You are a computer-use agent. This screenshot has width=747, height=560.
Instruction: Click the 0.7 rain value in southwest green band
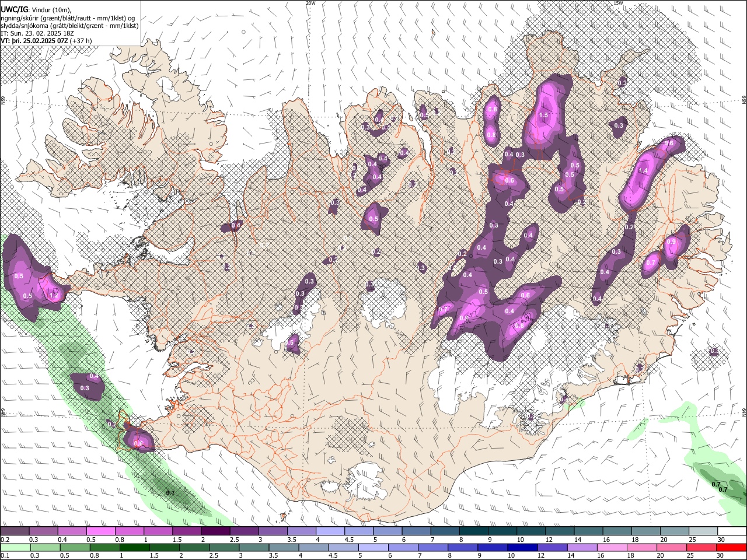coord(170,493)
